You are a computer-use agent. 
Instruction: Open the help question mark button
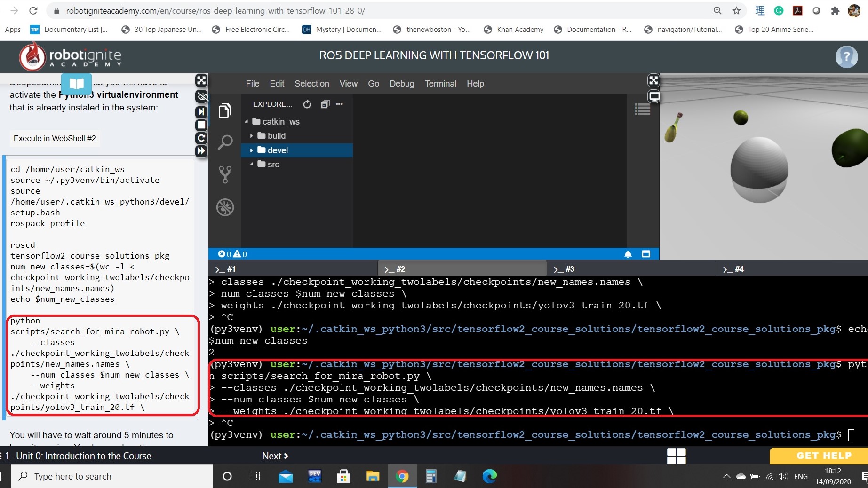[846, 57]
